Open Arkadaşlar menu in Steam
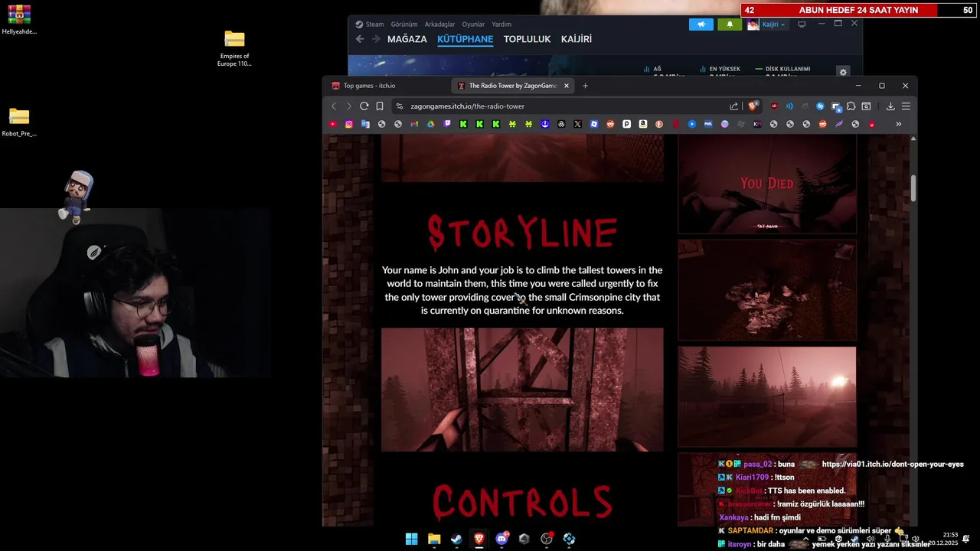Screen dimensions: 980x551 click(439, 24)
